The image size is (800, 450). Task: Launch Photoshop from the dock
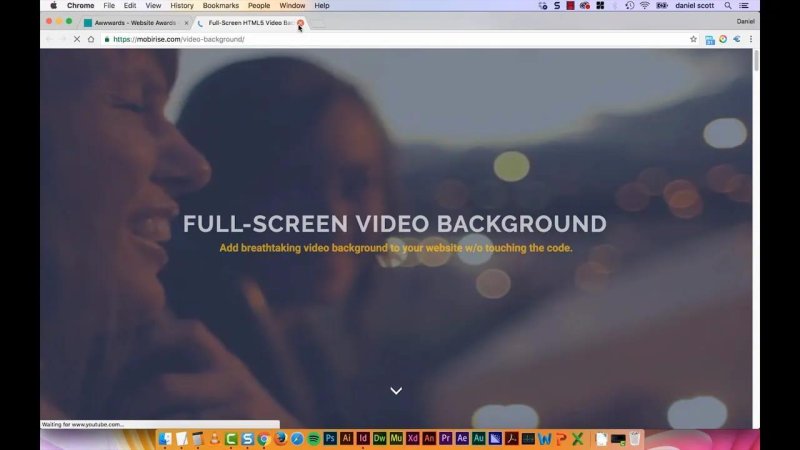(330, 438)
